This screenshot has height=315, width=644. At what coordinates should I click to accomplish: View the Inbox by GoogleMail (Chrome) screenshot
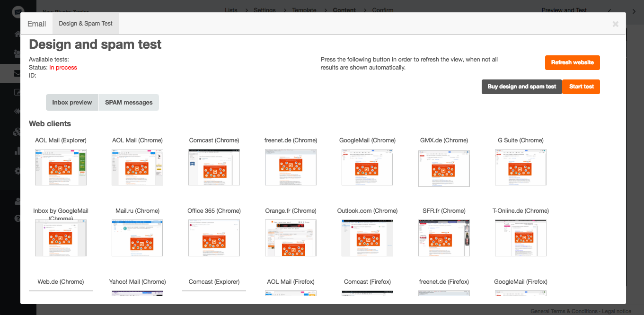click(61, 238)
